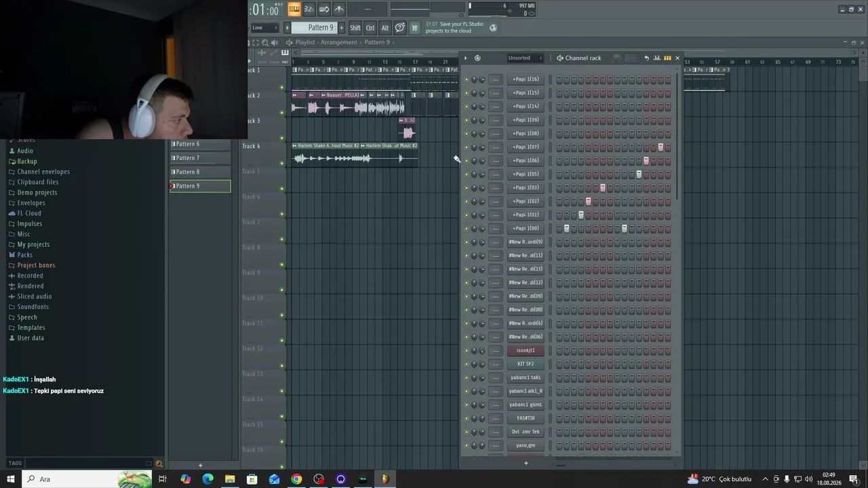This screenshot has height=488, width=868.
Task: Open Windows Start menu
Action: 11,479
